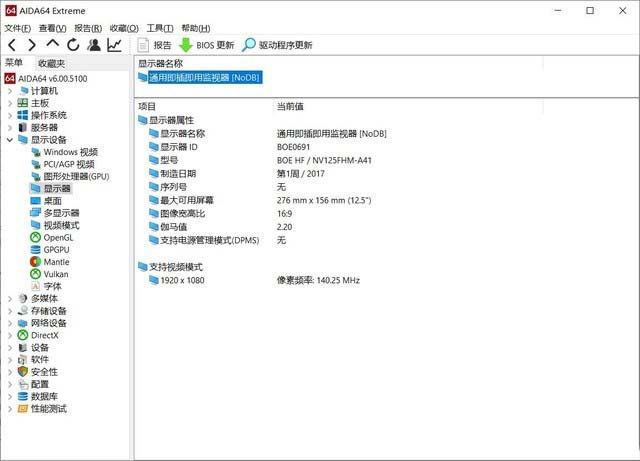Image resolution: width=640 pixels, height=461 pixels.
Task: Select the 存储设备 storage icon
Action: pos(23,311)
